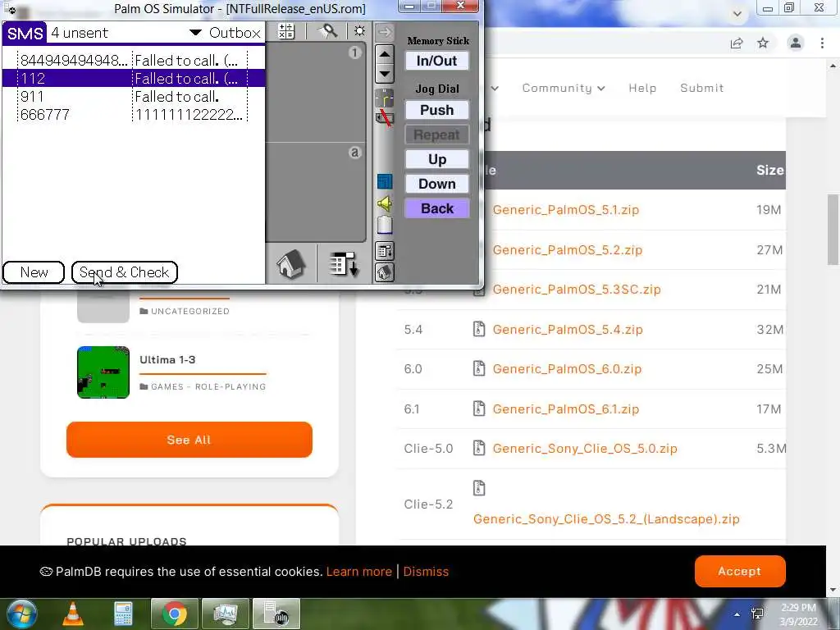Select the 844949494948 message row
Screen dimensions: 840x630
pos(134,60)
